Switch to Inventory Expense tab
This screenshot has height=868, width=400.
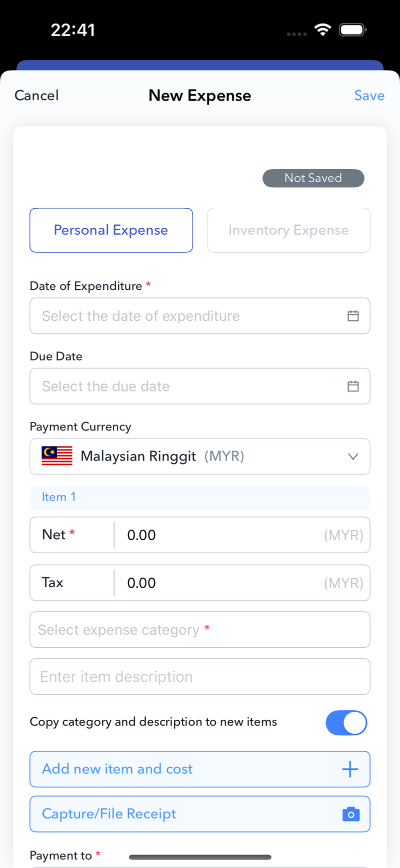point(288,230)
